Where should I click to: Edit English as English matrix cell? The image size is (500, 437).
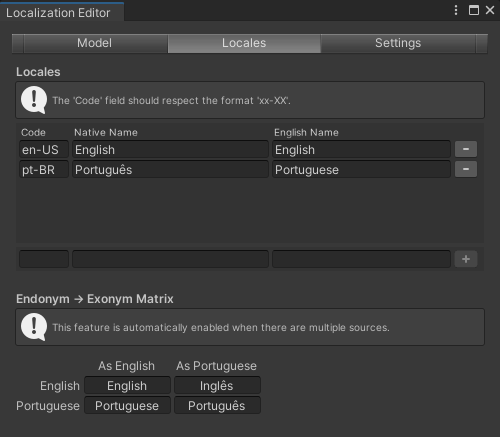[127, 385]
